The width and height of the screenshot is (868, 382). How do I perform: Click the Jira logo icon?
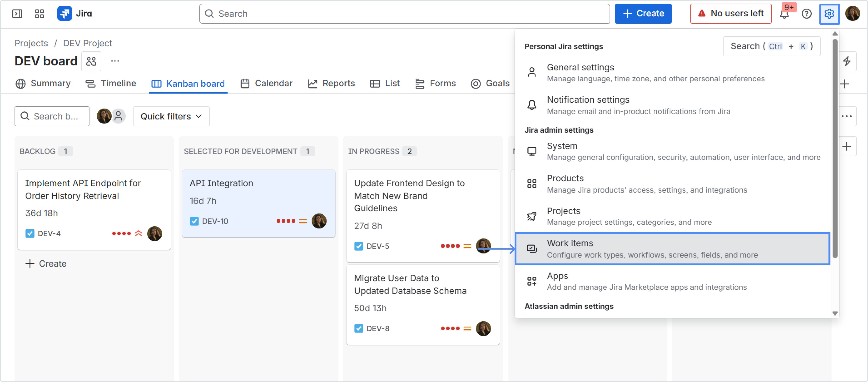64,14
